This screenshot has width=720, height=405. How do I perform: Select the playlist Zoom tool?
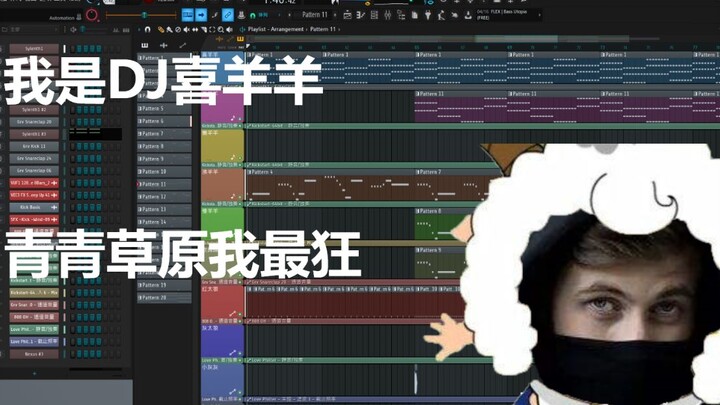(x=221, y=29)
